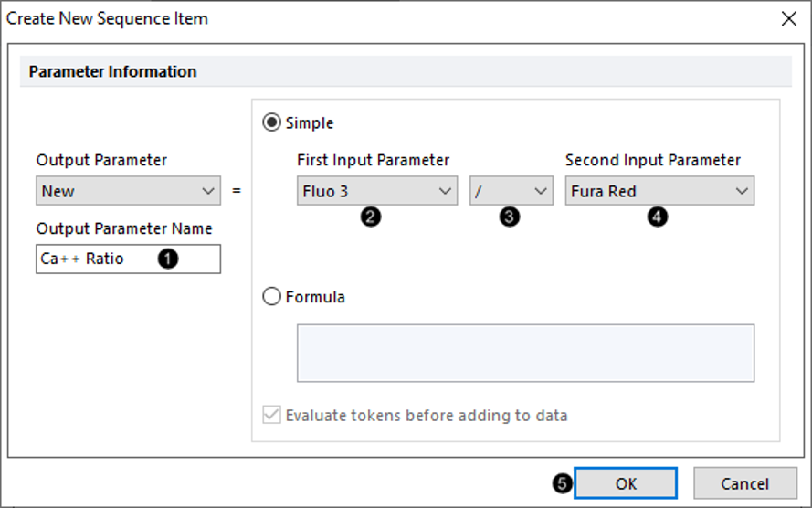Click the First Input Parameter label
Image resolution: width=812 pixels, height=508 pixels.
[373, 160]
